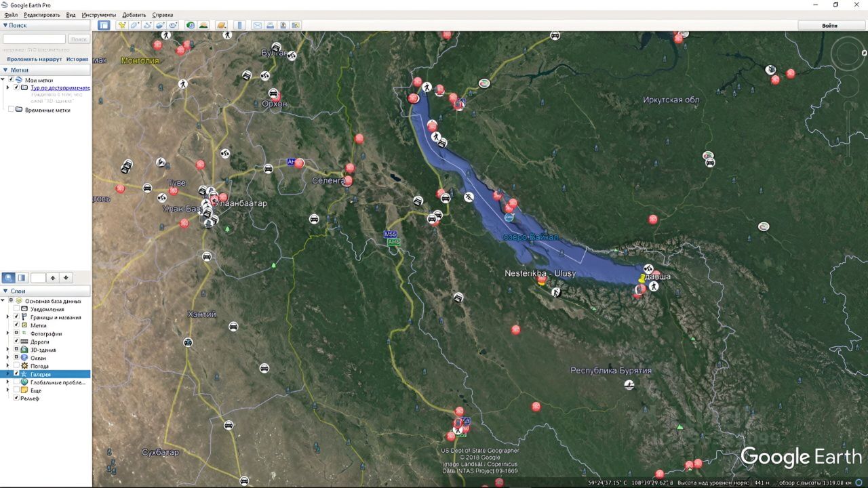Image resolution: width=868 pixels, height=488 pixels.
Task: Open the Редактировать menu
Action: pos(41,15)
